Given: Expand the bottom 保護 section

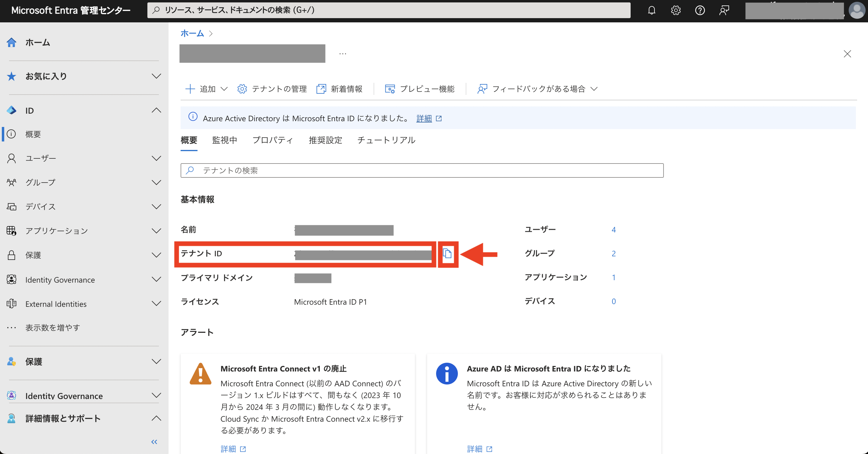Looking at the screenshot, I should point(156,362).
